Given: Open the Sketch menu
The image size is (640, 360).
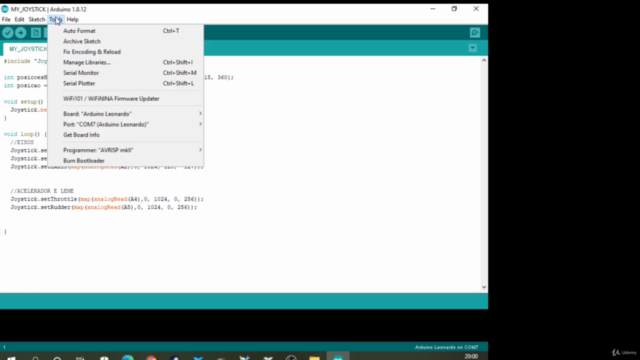Looking at the screenshot, I should 37,19.
